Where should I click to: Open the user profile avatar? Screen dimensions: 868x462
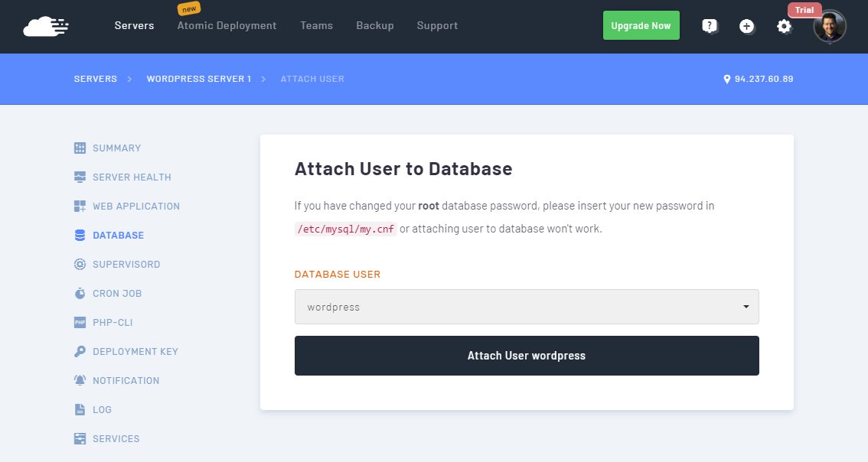click(830, 27)
